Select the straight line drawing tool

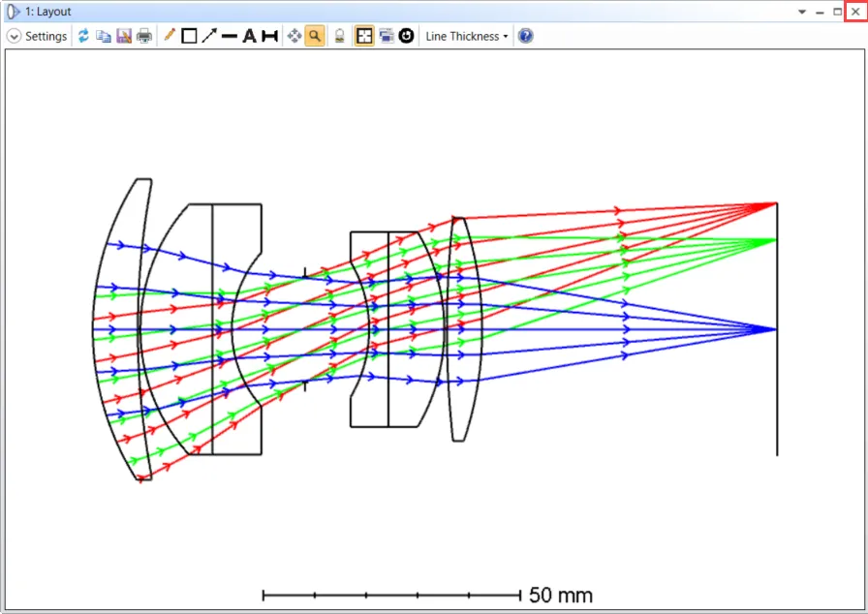[x=229, y=36]
